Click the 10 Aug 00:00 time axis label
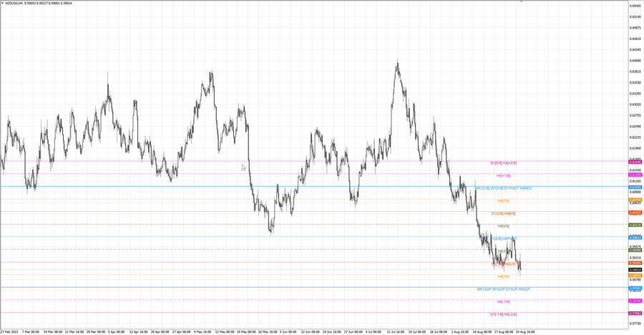The image size is (644, 335). (x=482, y=331)
